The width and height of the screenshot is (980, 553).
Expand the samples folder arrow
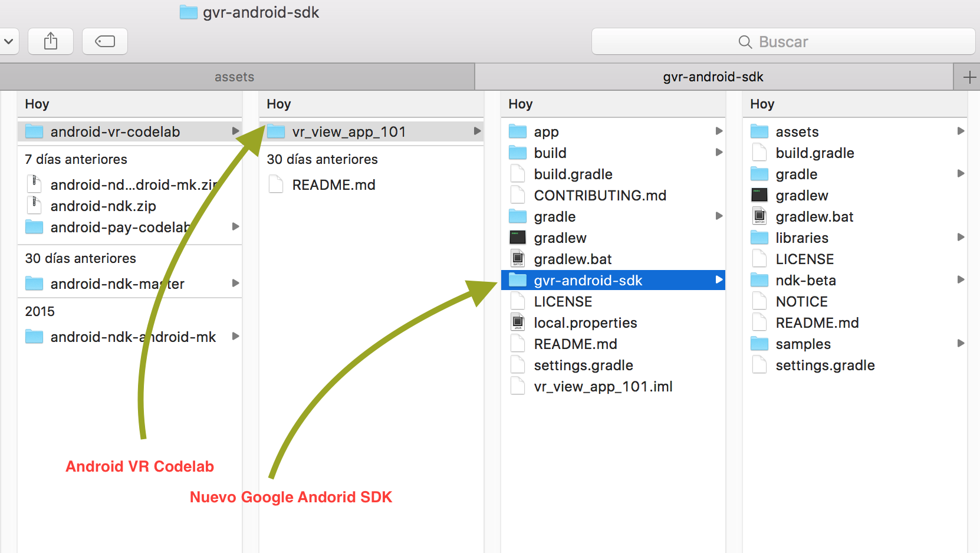point(961,343)
